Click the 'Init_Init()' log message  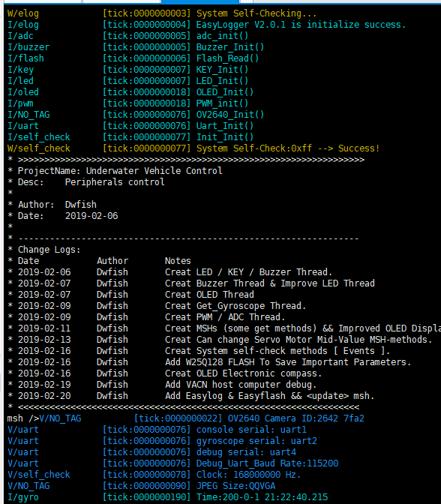[x=225, y=137]
